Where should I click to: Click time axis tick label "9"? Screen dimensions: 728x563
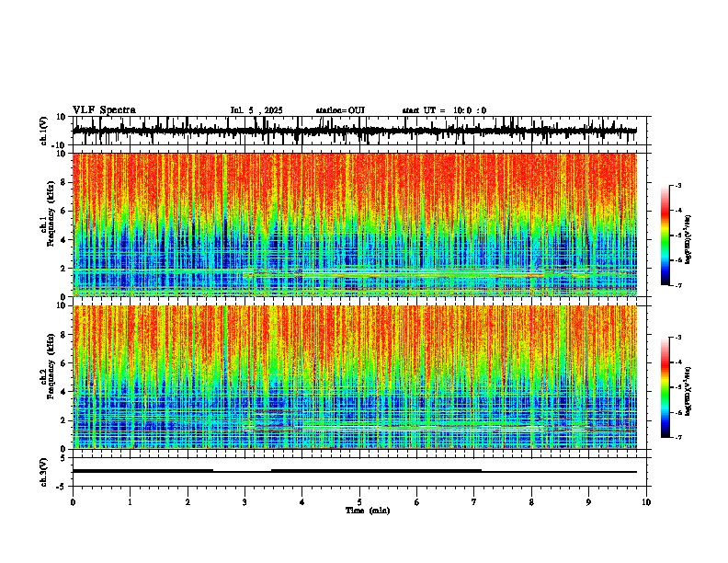pyautogui.click(x=588, y=502)
